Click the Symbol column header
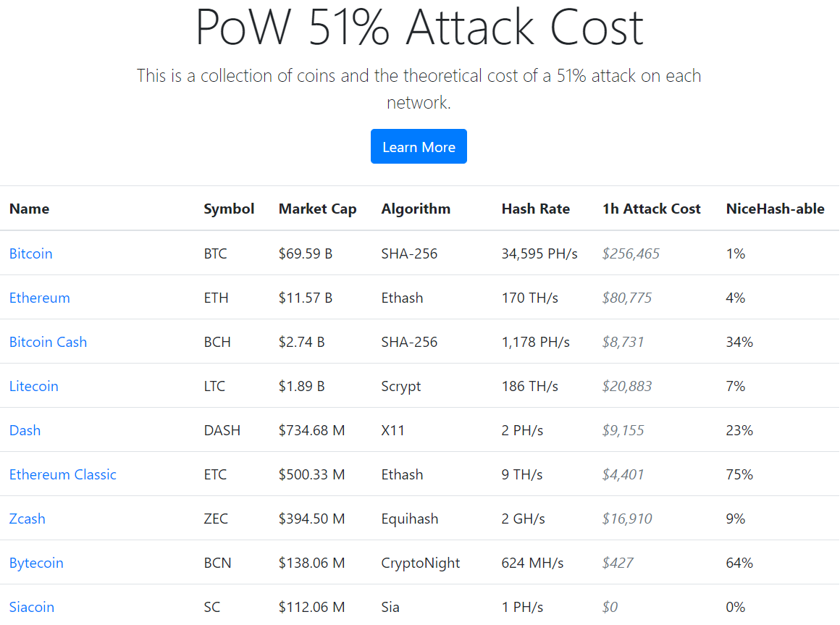840x625 pixels. click(x=229, y=209)
